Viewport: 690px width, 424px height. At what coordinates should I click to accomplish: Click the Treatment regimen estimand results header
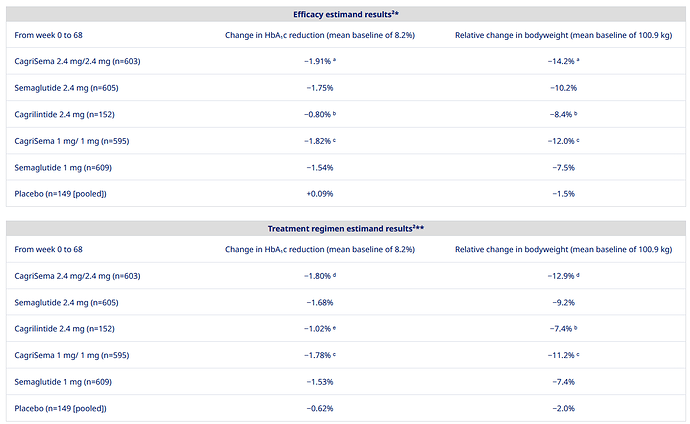tap(346, 229)
